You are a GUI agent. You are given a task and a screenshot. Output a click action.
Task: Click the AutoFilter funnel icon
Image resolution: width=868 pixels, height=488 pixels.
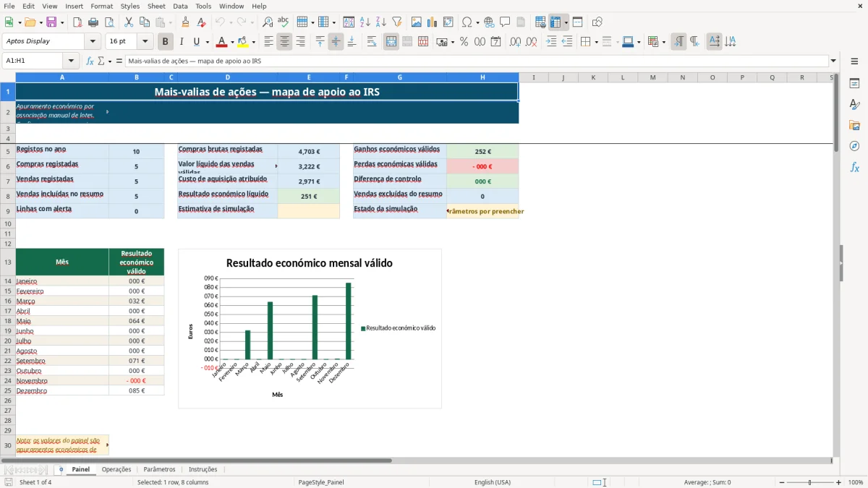pos(397,22)
